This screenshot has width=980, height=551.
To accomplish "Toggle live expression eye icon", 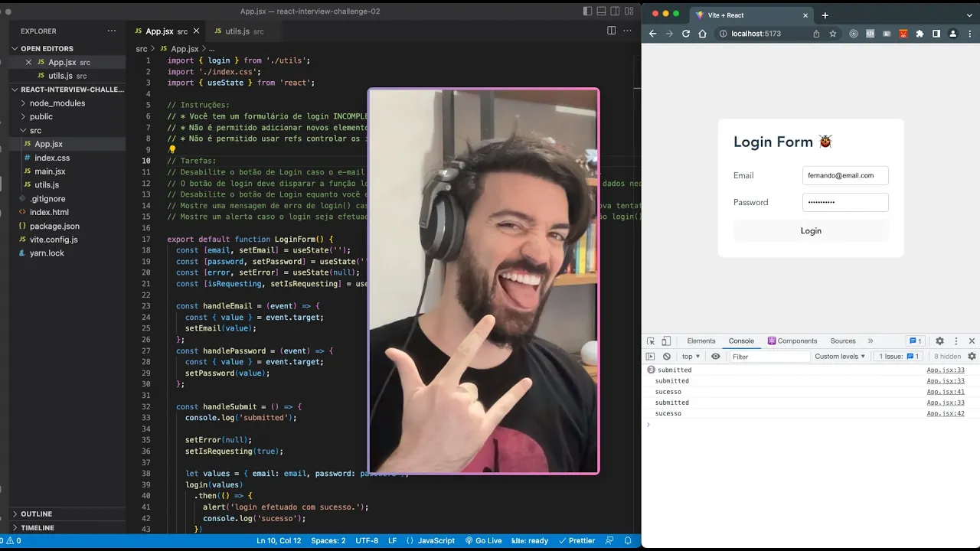I will (x=716, y=357).
